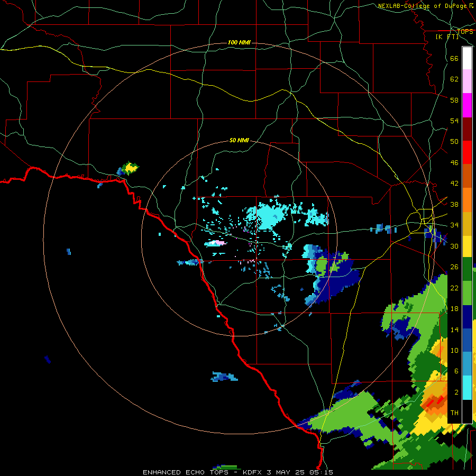Select the 54 legend value
This screenshot has width=476, height=476.
click(454, 121)
